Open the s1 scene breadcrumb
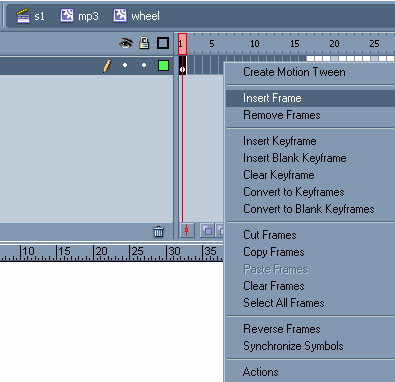Screen dimensions: 395x382 tap(30, 16)
